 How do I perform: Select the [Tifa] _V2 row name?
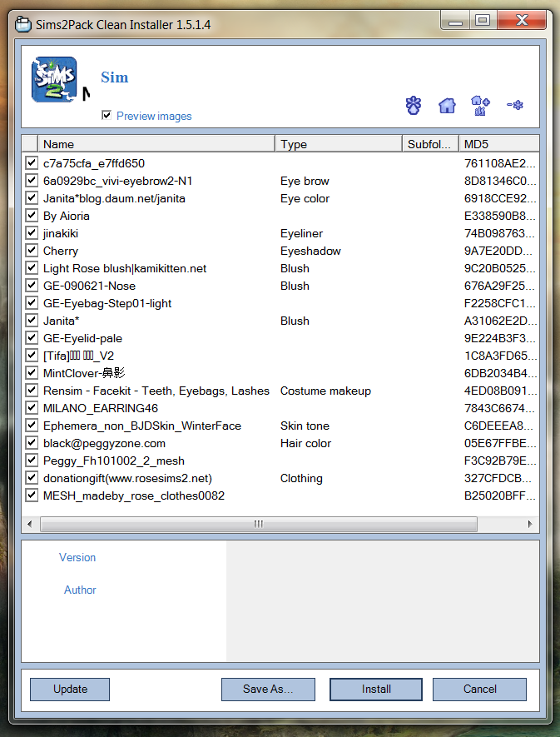click(x=78, y=356)
